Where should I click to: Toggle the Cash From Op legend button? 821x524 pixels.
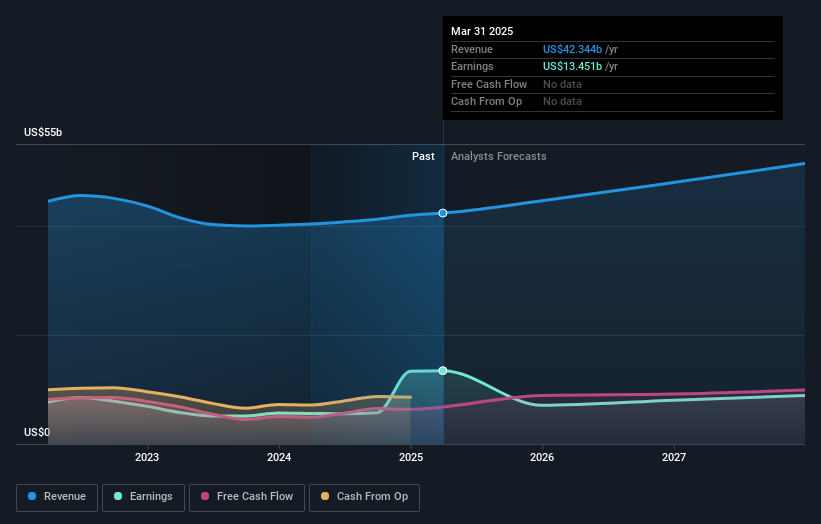pos(364,497)
